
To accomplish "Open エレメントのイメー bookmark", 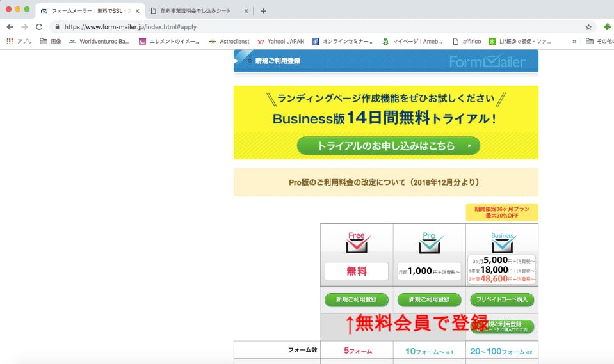I will tap(169, 41).
